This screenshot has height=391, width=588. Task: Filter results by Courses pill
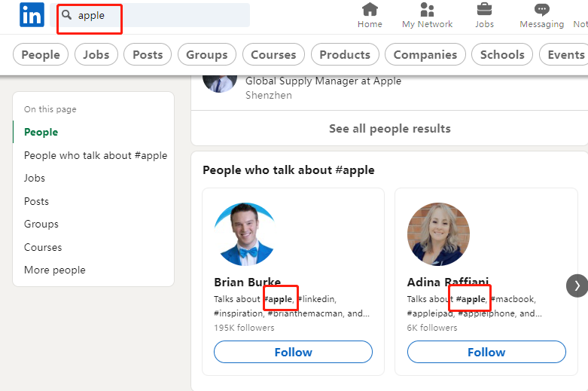(x=273, y=54)
